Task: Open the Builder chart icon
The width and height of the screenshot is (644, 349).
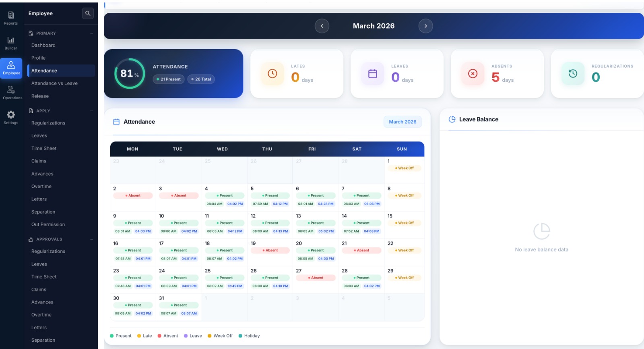Action: [x=11, y=40]
